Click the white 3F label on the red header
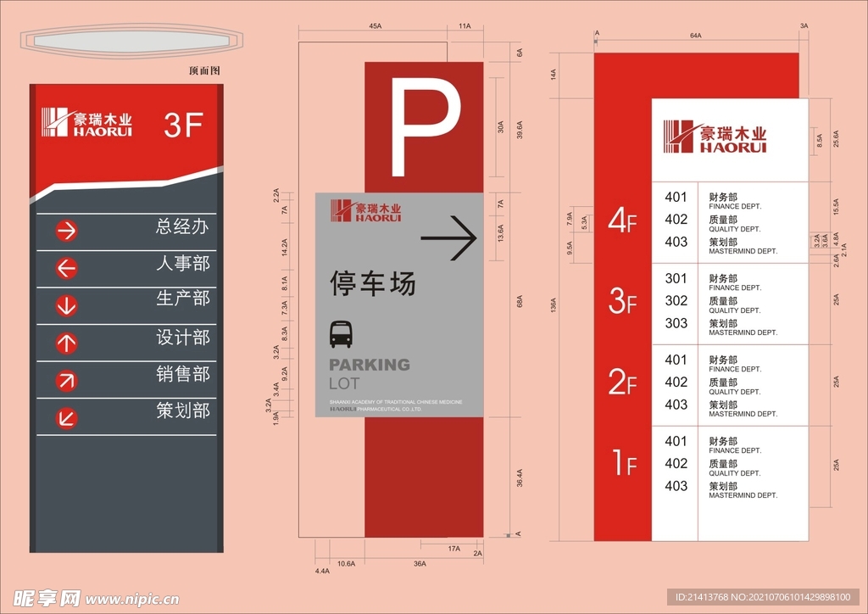The width and height of the screenshot is (868, 614). click(184, 126)
